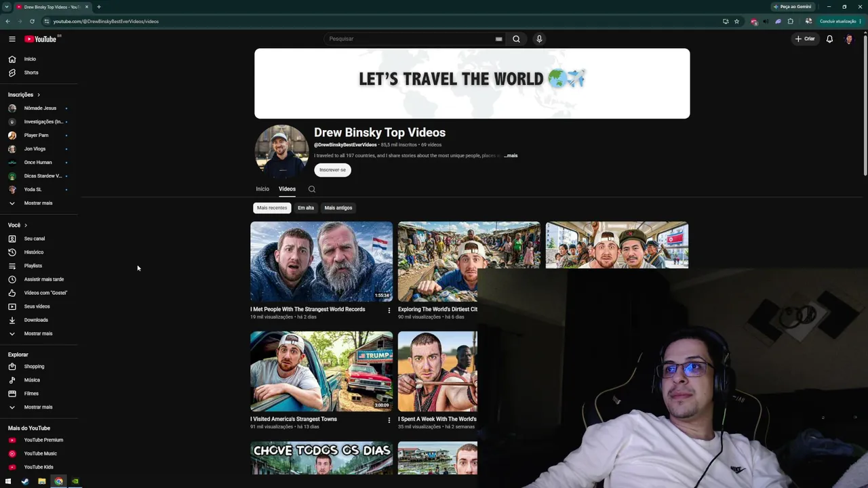The height and width of the screenshot is (488, 868).
Task: Open the YouTube Premium icon
Action: click(12, 440)
